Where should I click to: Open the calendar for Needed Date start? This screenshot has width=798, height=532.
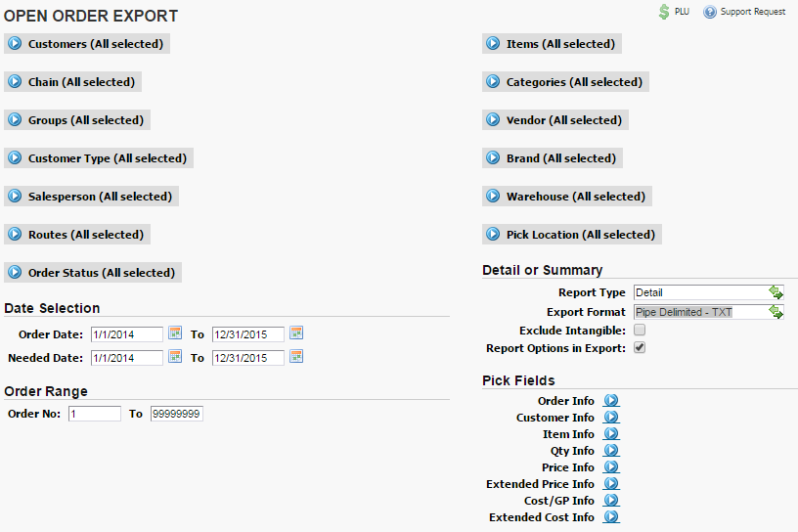click(174, 356)
